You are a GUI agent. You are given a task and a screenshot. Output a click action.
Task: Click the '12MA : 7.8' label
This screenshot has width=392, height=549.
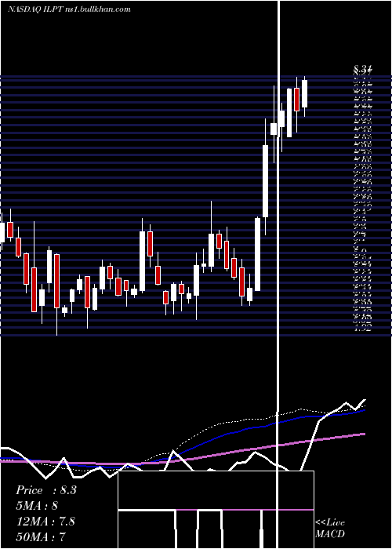45,521
